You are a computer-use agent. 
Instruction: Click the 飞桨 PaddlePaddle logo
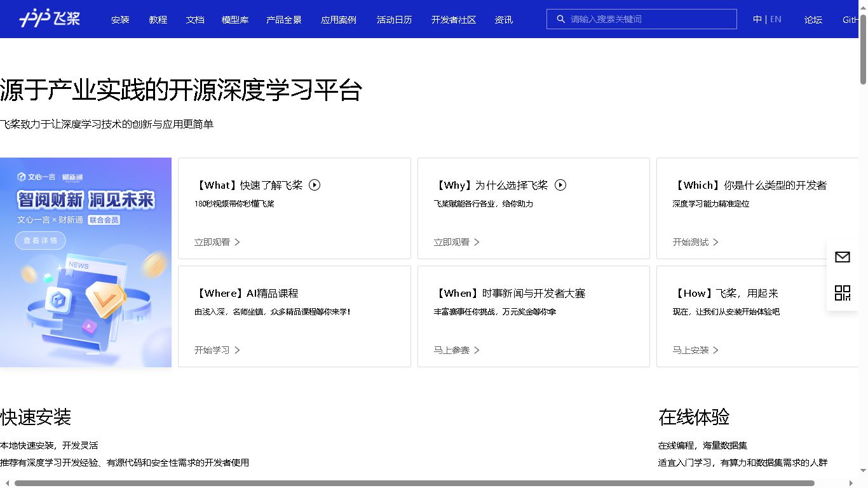50,18
